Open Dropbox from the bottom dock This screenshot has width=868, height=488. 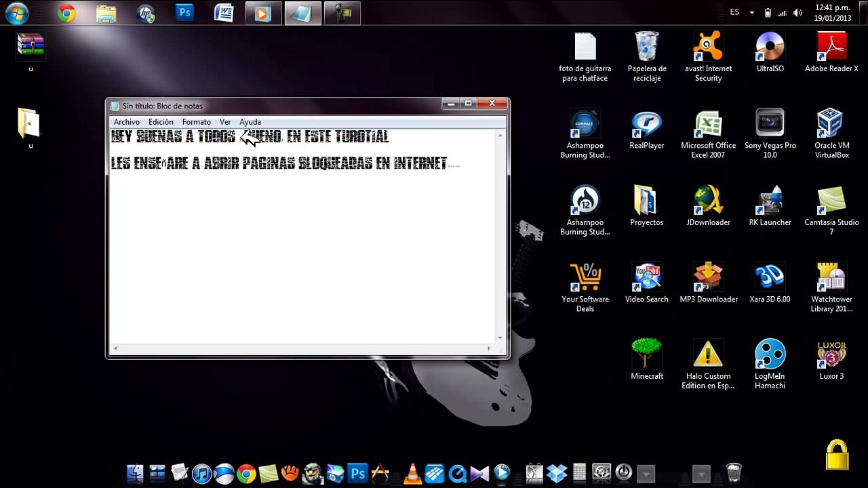tap(557, 473)
